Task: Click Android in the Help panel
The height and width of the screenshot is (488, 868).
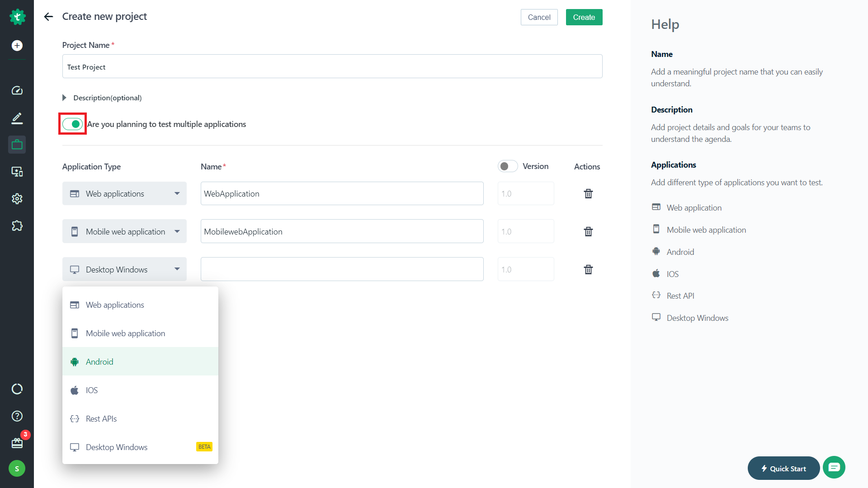Action: point(680,252)
